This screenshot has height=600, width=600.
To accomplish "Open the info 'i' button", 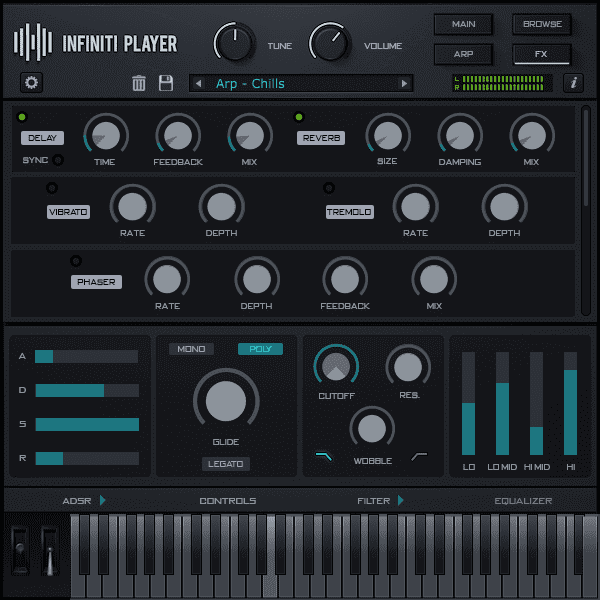I will [573, 83].
